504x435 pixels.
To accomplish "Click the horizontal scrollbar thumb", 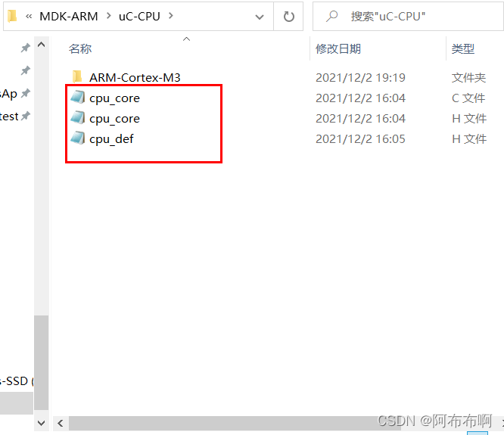I will (x=235, y=423).
